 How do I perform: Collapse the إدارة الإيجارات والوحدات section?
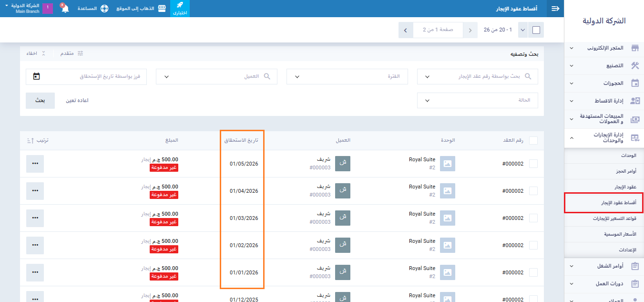coord(572,137)
